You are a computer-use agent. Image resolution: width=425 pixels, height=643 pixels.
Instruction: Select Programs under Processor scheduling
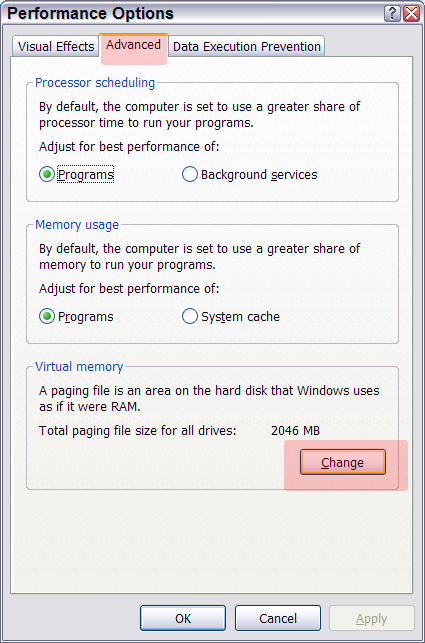[77, 175]
